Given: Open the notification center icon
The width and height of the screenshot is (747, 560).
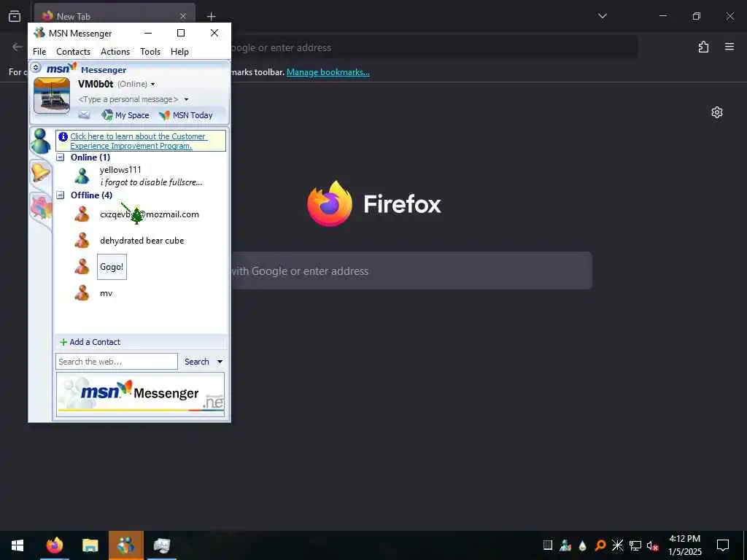Looking at the screenshot, I should (x=723, y=545).
